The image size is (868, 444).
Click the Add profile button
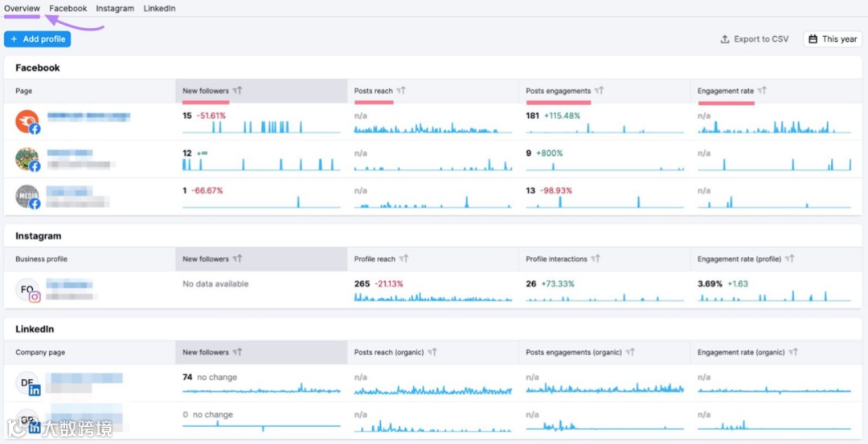point(38,39)
